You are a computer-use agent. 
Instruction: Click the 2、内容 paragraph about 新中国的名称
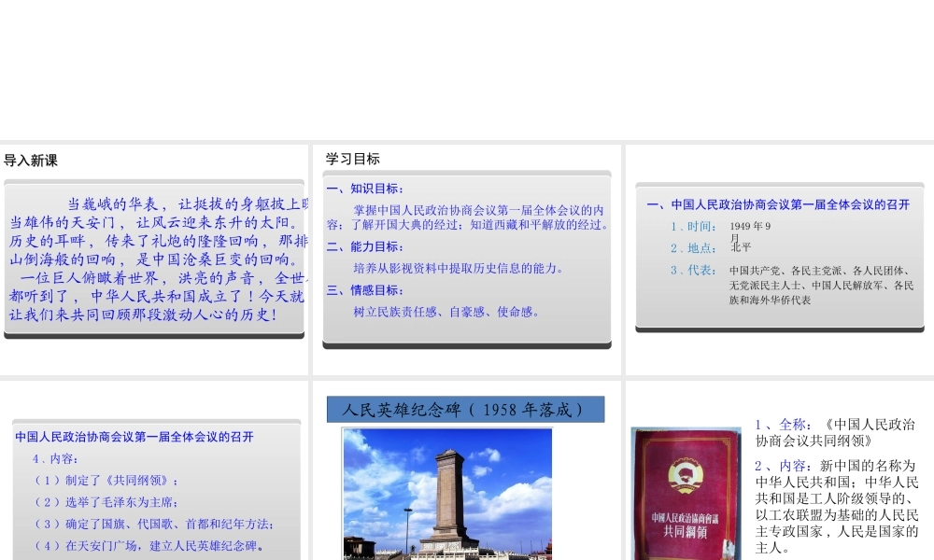[x=837, y=507]
